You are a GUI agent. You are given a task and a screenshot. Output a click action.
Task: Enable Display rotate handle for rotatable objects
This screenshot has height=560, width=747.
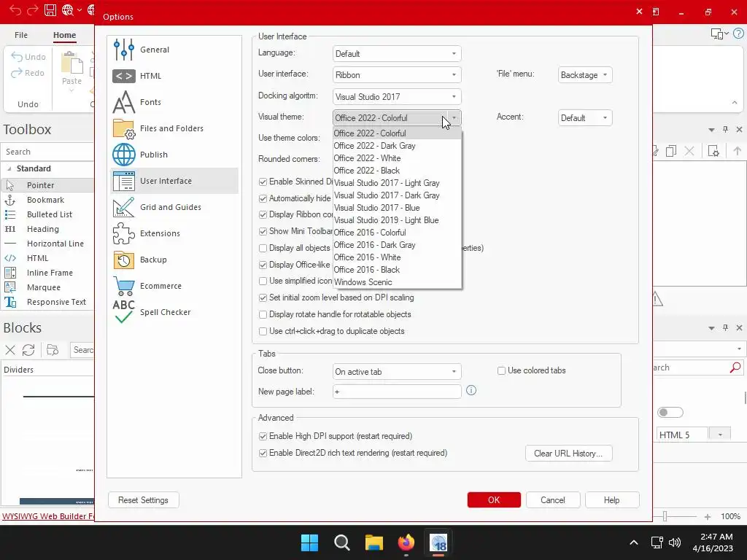[263, 314]
